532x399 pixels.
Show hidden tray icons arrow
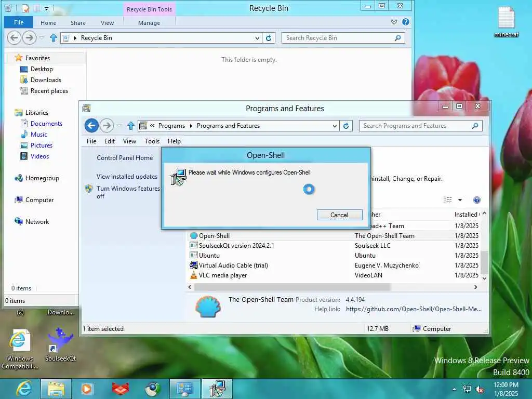(x=454, y=389)
